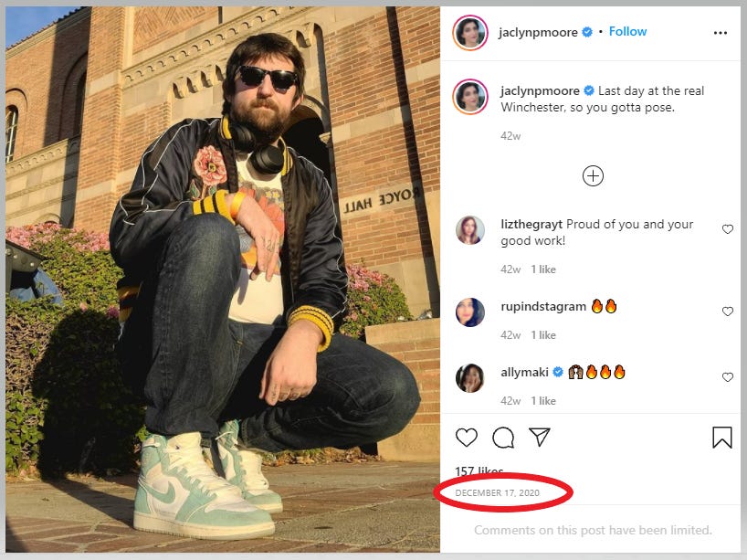
Task: Like the post with the heart icon
Action: point(467,438)
